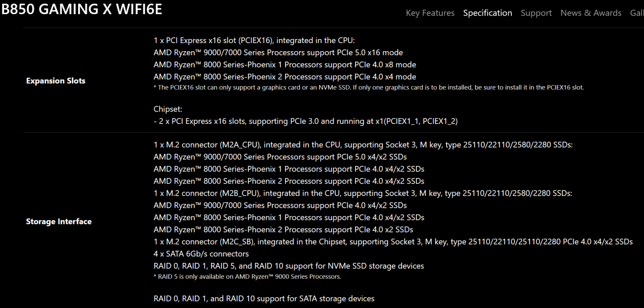Select the Specification tab
Image resolution: width=644 pixels, height=308 pixels.
[487, 13]
